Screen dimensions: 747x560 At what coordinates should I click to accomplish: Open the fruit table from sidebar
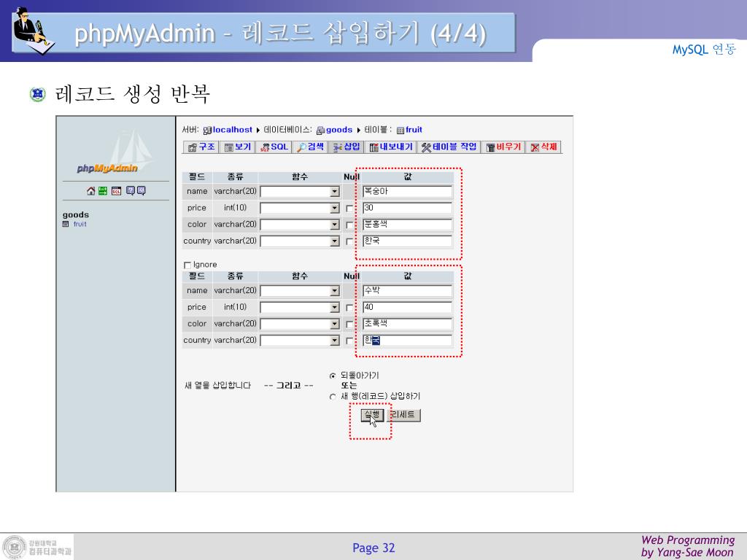coord(80,225)
